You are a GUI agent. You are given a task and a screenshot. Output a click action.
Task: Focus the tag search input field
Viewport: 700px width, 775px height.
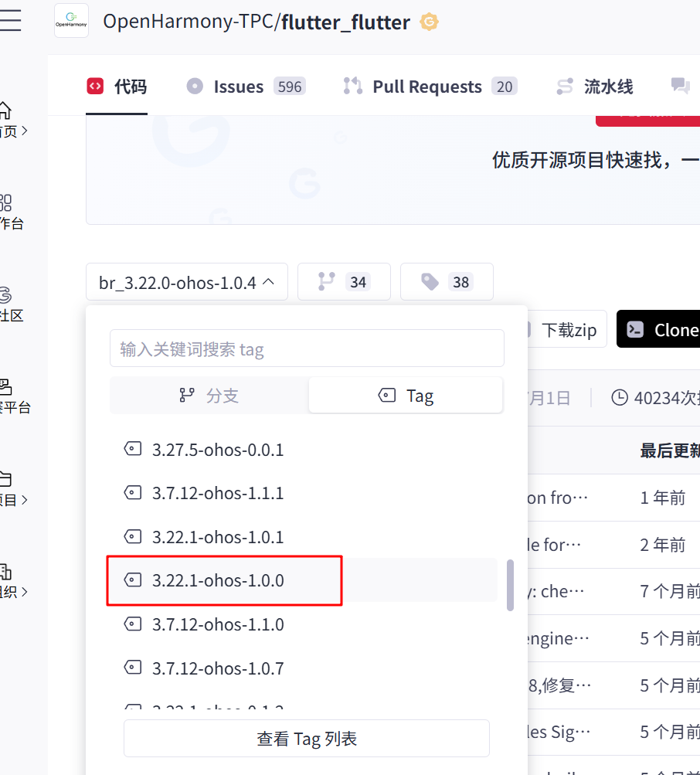(x=307, y=348)
